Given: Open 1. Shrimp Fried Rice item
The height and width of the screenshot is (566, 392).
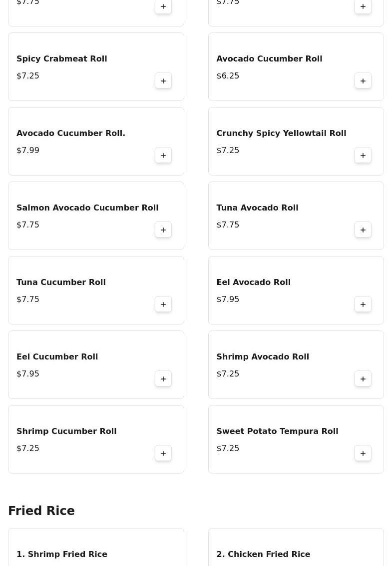Looking at the screenshot, I should [62, 554].
